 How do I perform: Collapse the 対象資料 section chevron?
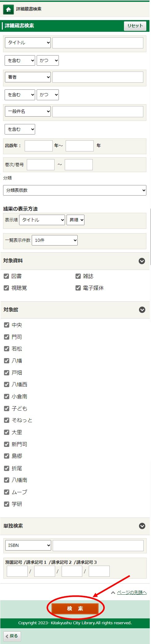(142, 261)
